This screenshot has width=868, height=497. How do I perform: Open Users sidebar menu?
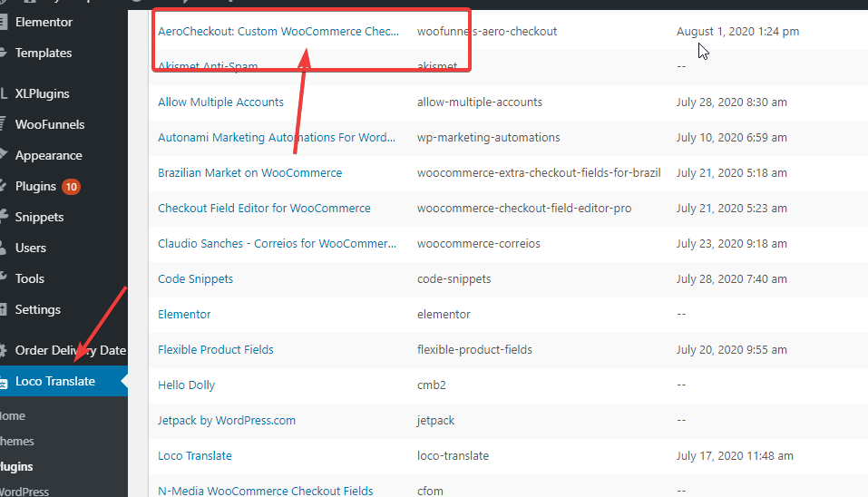[31, 248]
